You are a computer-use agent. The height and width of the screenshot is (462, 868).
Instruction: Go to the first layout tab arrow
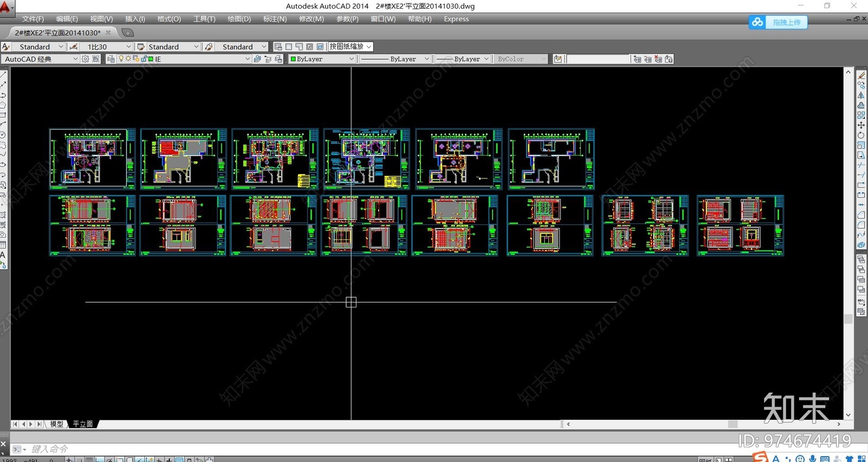(x=15, y=424)
